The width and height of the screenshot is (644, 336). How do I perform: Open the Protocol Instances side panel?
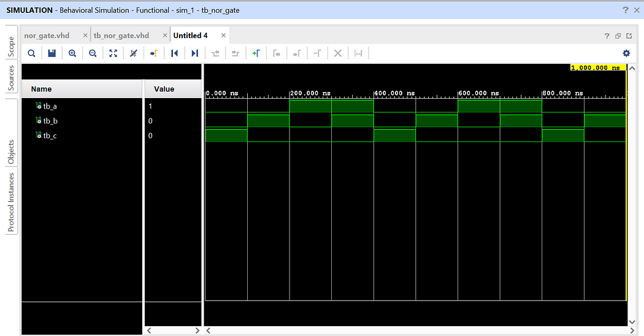coord(11,202)
